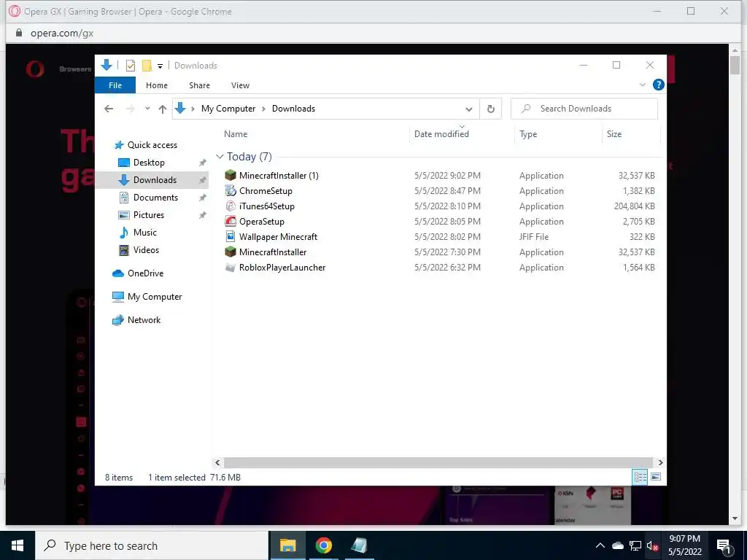Open Explorer help question mark icon
The image size is (747, 560).
(x=659, y=85)
